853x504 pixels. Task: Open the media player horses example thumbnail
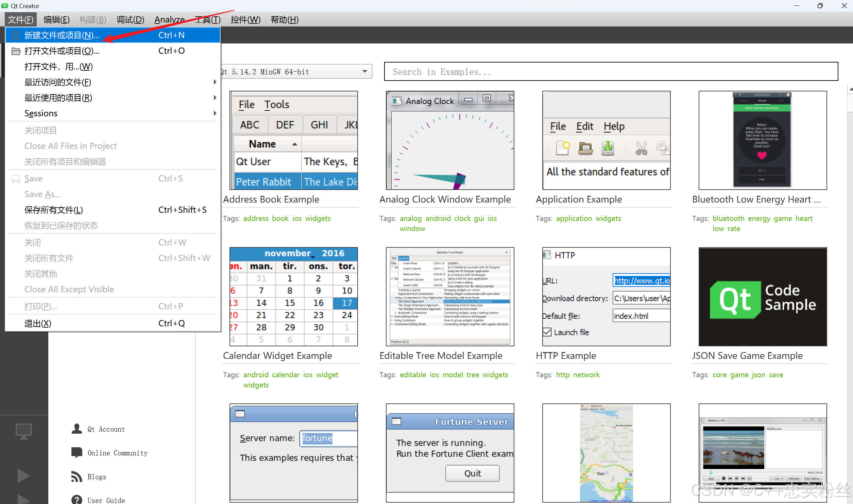pyautogui.click(x=763, y=453)
